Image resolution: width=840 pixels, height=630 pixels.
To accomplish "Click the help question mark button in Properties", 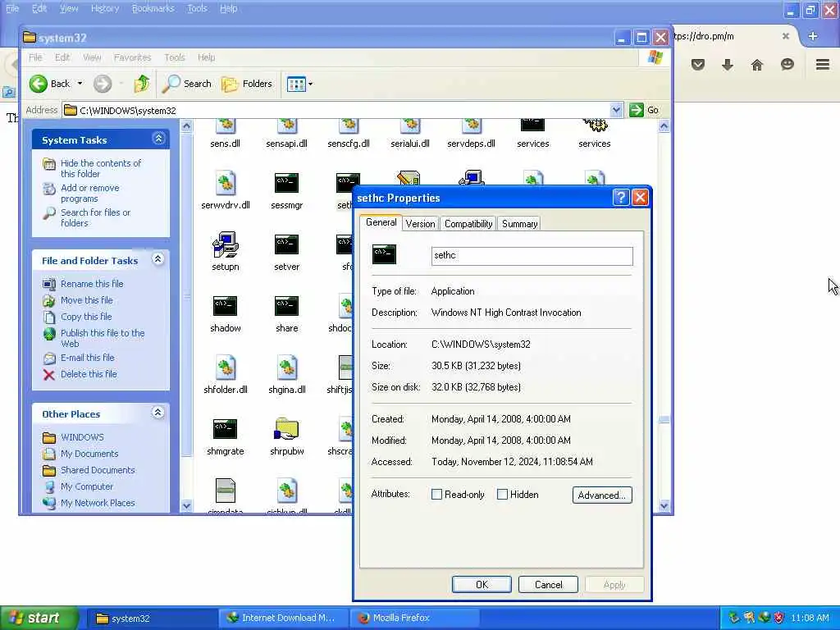I will coord(620,197).
